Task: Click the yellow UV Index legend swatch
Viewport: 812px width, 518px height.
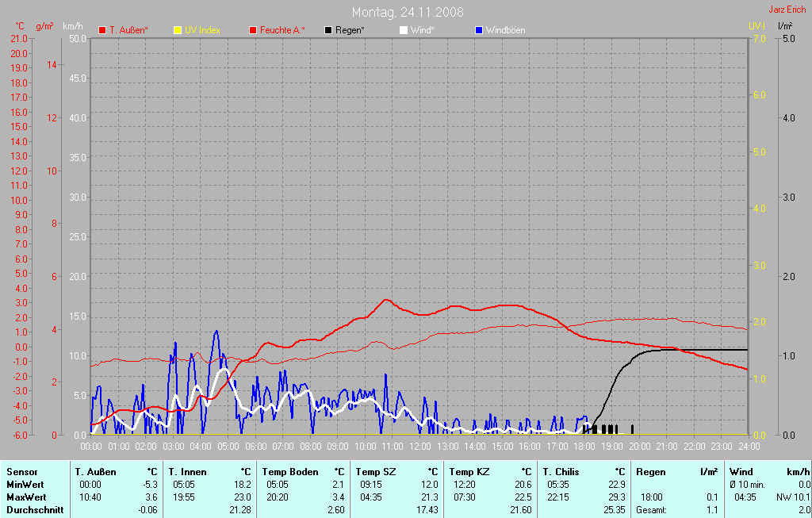Action: [x=177, y=30]
